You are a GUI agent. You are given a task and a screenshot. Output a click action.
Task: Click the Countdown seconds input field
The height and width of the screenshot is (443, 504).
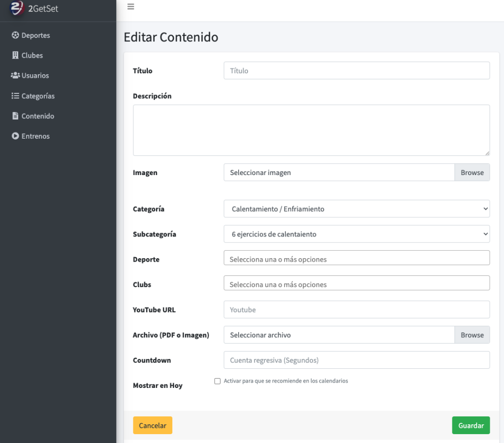356,360
